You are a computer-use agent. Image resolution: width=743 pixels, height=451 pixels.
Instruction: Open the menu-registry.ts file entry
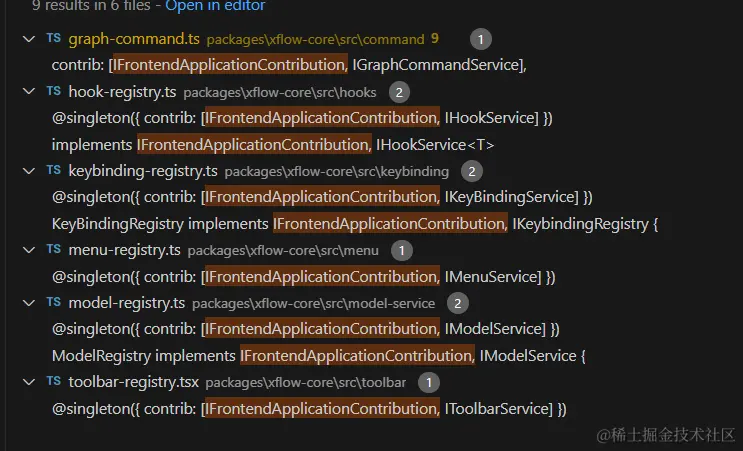tap(125, 250)
